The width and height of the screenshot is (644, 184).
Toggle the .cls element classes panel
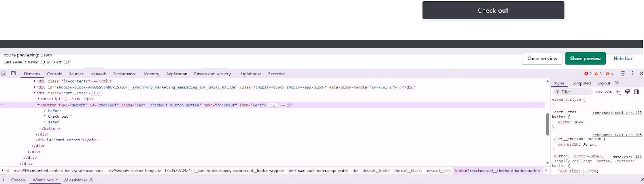click(x=609, y=92)
